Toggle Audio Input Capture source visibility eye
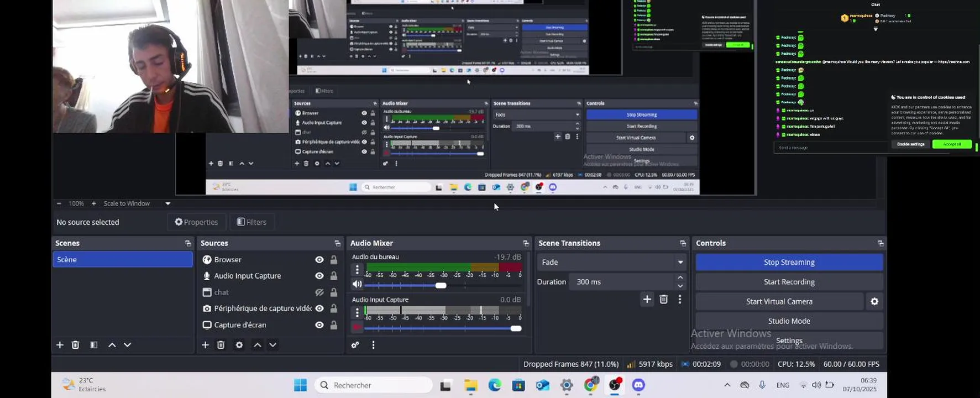 [x=319, y=276]
